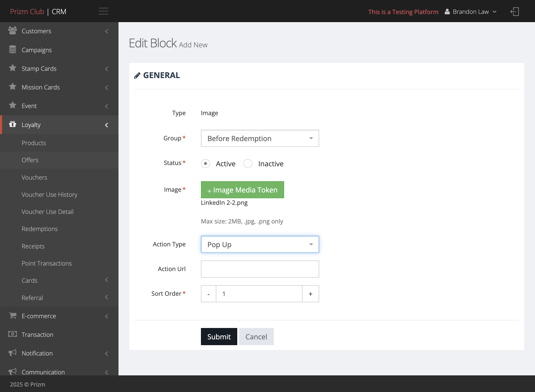
Task: Click the Notification megaphone icon
Action: coord(13,353)
